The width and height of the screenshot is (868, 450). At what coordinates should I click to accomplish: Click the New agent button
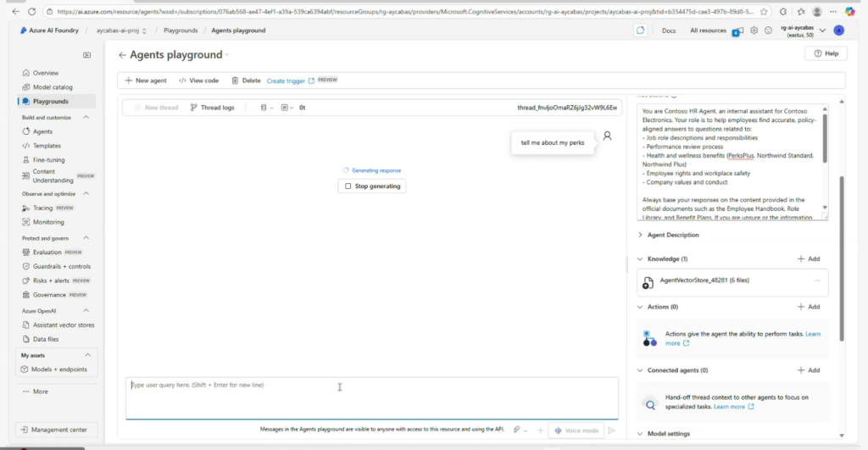pyautogui.click(x=146, y=81)
